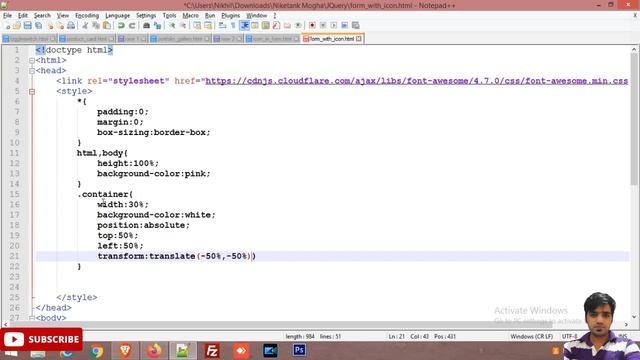The image size is (640, 360).
Task: Open the Language menu
Action: pos(117,16)
